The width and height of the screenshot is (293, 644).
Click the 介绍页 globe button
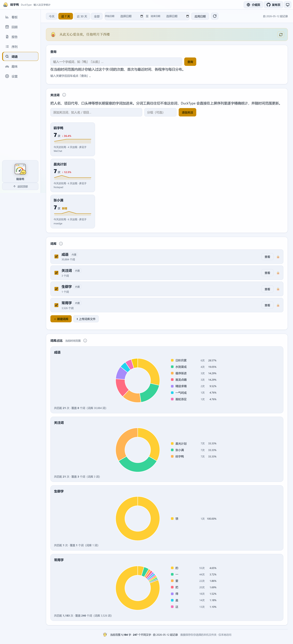[x=253, y=5]
